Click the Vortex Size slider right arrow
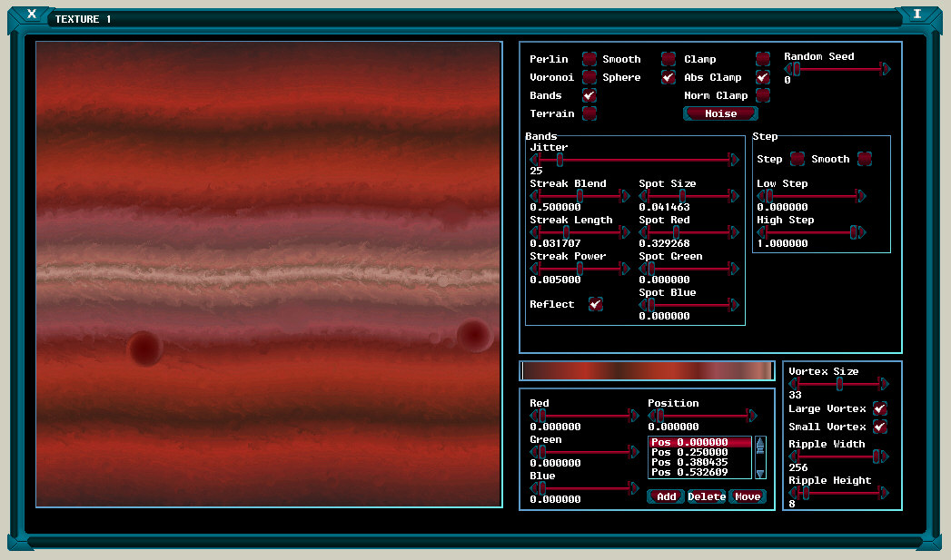 click(887, 384)
